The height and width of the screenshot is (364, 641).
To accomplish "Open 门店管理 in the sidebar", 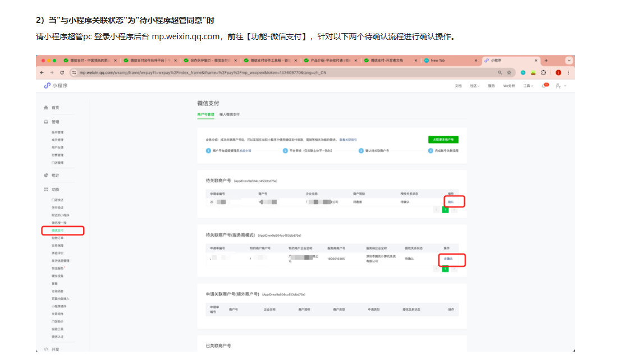I will [58, 163].
